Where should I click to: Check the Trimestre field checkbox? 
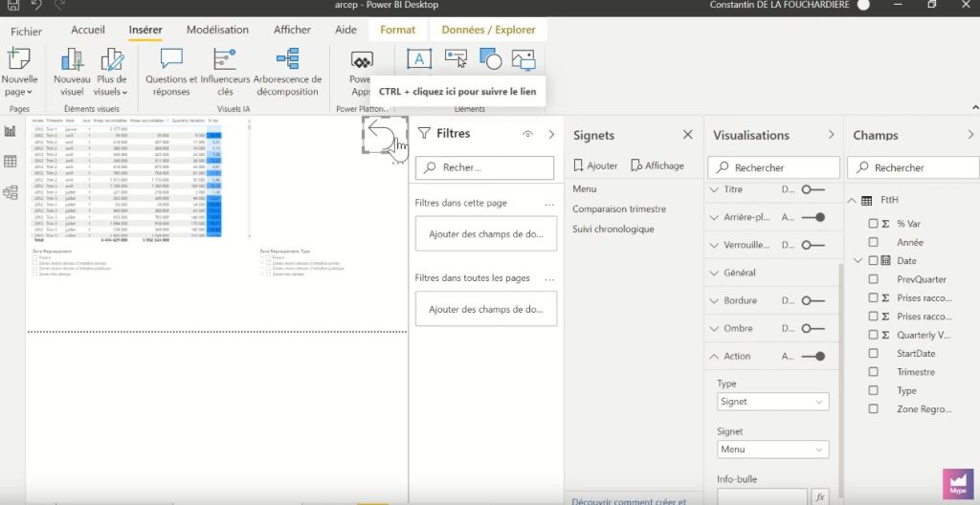tap(873, 371)
